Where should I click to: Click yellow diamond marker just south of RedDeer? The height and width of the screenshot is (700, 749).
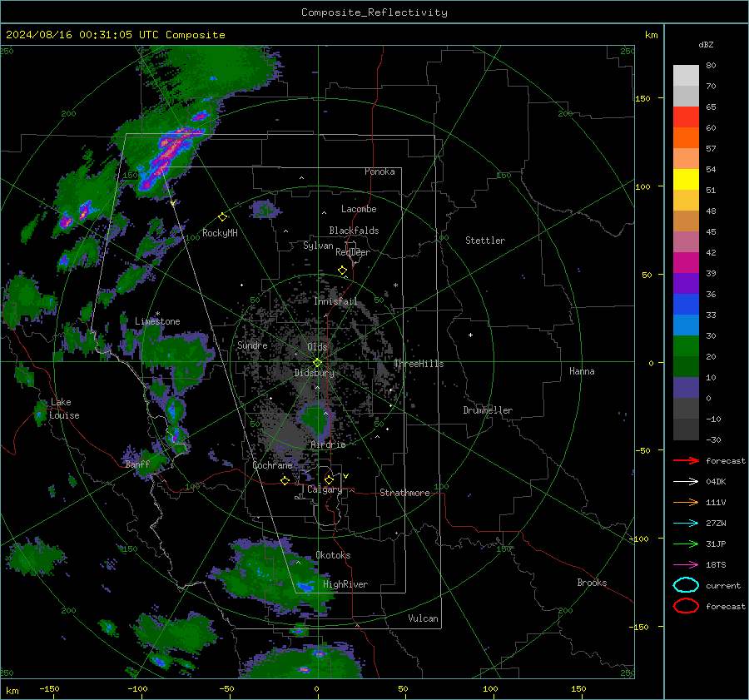(x=342, y=271)
